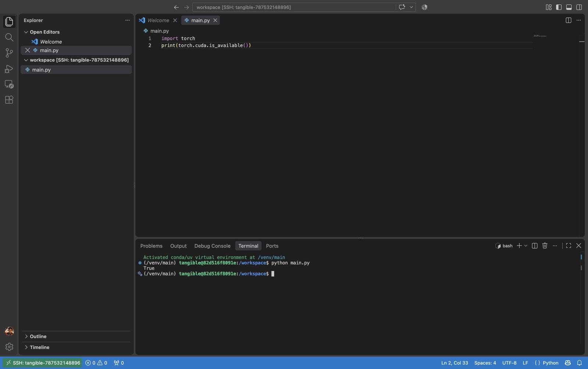This screenshot has height=369, width=588.
Task: Create a new terminal with plus
Action: [519, 246]
